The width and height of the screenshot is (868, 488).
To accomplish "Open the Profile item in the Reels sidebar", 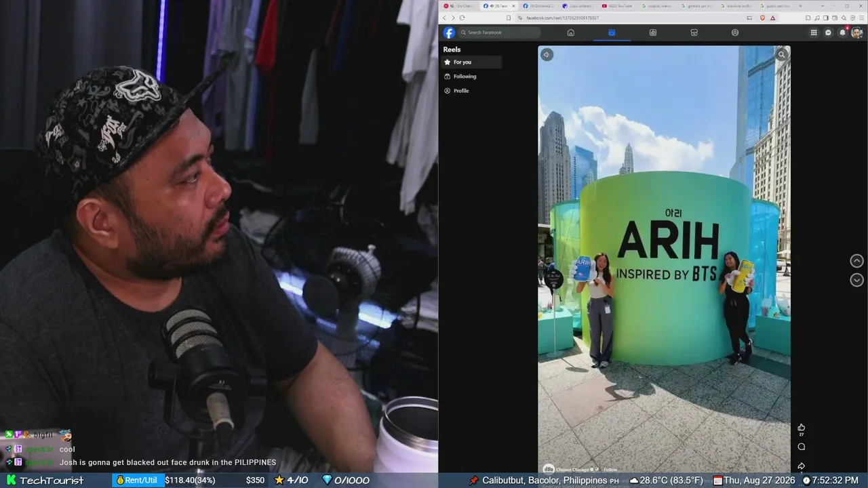I will pos(472,91).
